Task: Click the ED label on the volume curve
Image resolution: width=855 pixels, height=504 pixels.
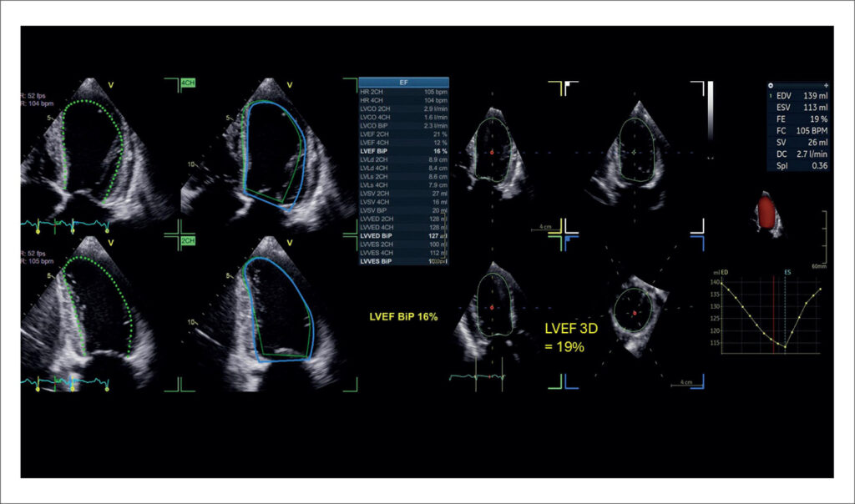Action: pyautogui.click(x=725, y=272)
